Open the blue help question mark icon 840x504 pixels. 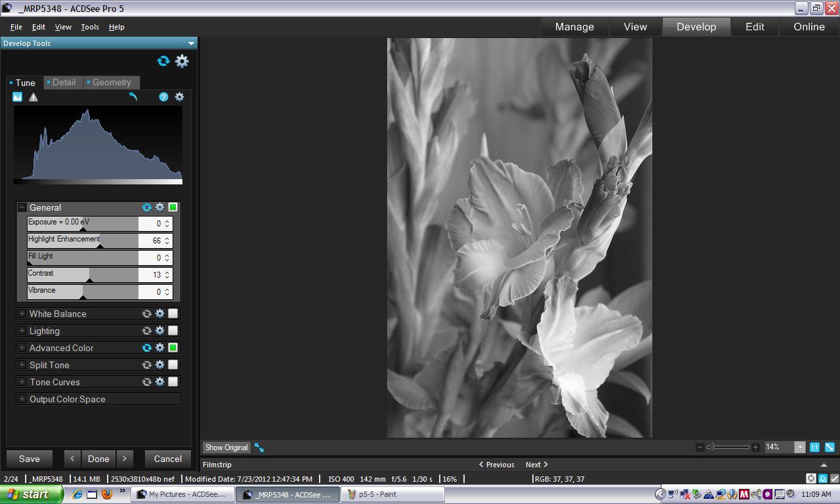[x=163, y=97]
